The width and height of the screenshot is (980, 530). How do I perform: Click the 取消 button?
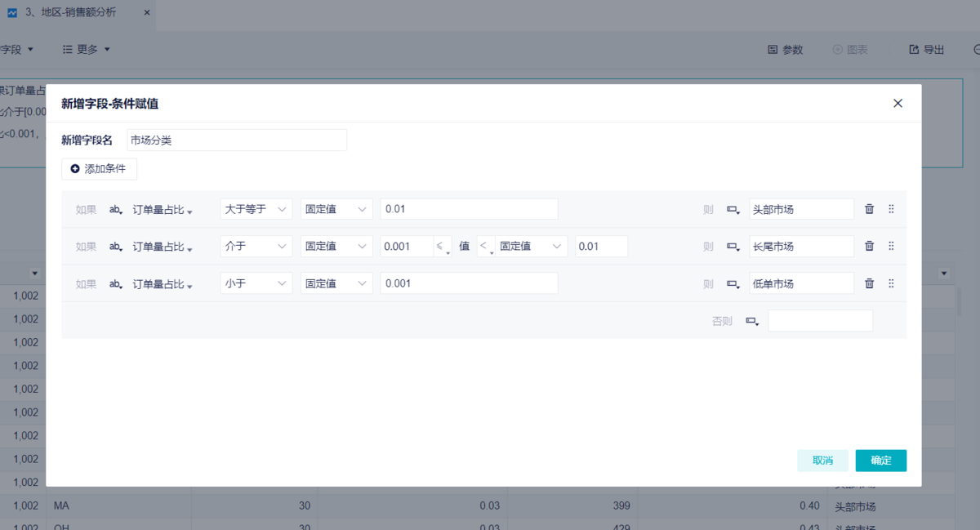click(822, 461)
